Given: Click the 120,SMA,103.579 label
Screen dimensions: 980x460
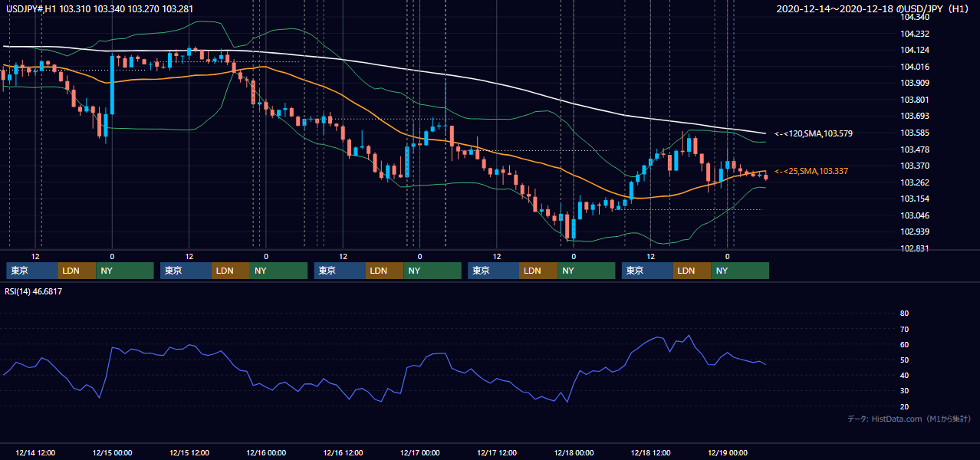Looking at the screenshot, I should (814, 133).
